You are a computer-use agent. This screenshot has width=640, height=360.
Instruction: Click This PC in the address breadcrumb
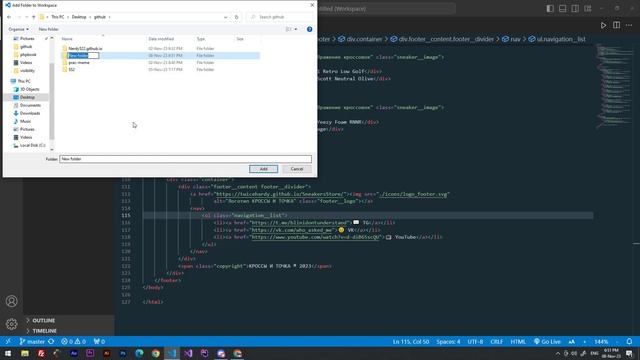58,17
